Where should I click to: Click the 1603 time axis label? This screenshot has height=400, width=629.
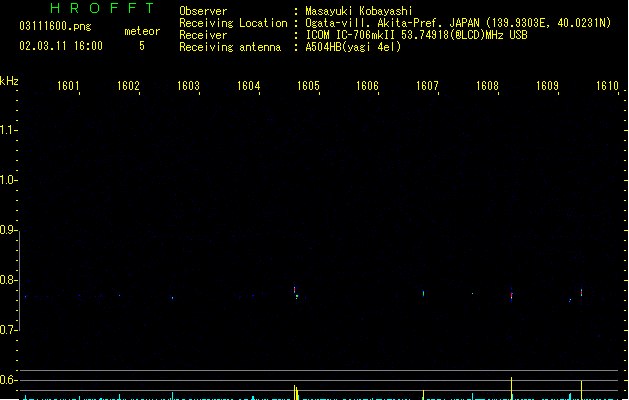(188, 86)
